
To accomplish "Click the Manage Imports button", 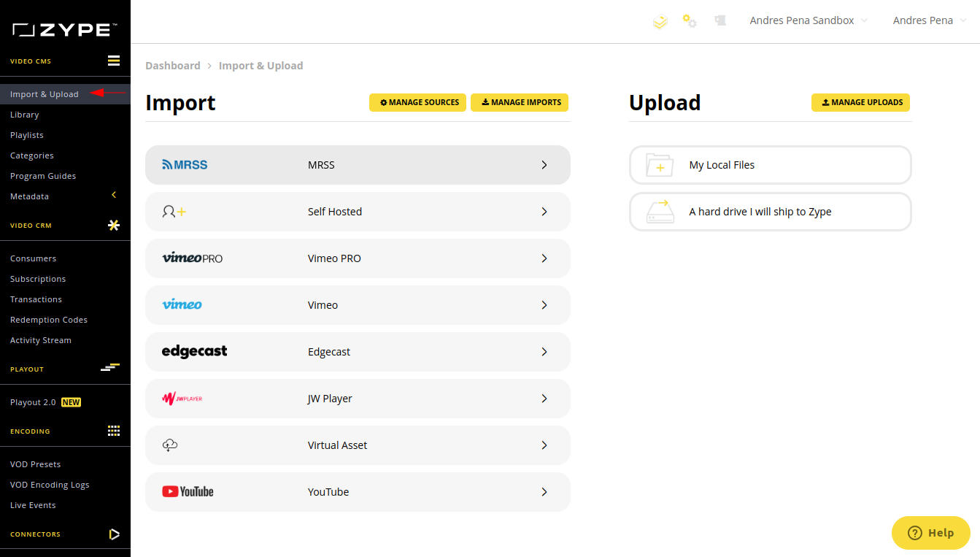I will point(520,102).
